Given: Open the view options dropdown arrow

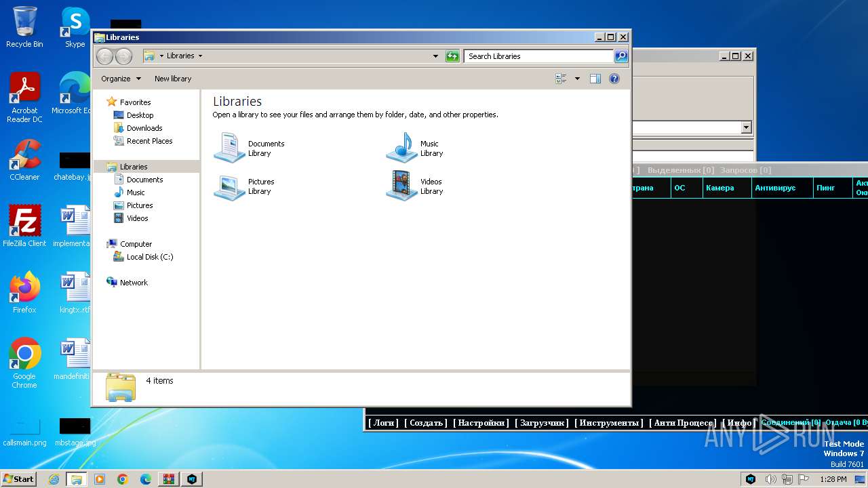Looking at the screenshot, I should [x=577, y=79].
